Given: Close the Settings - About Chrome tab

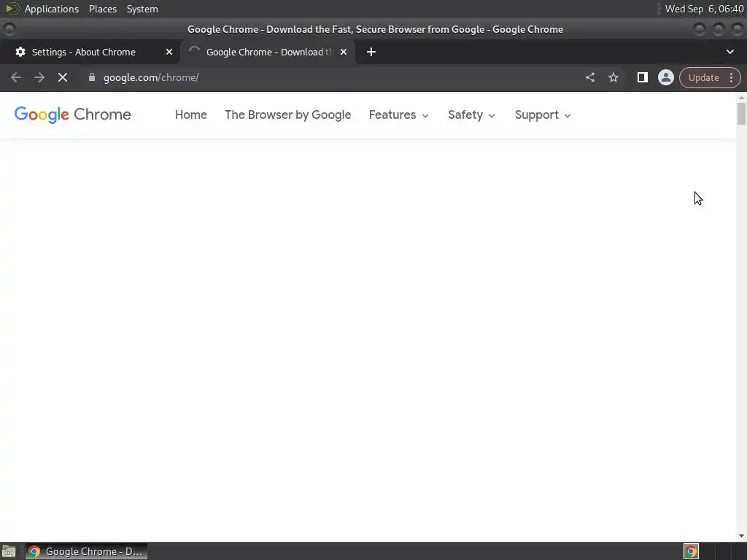Looking at the screenshot, I should [x=169, y=52].
